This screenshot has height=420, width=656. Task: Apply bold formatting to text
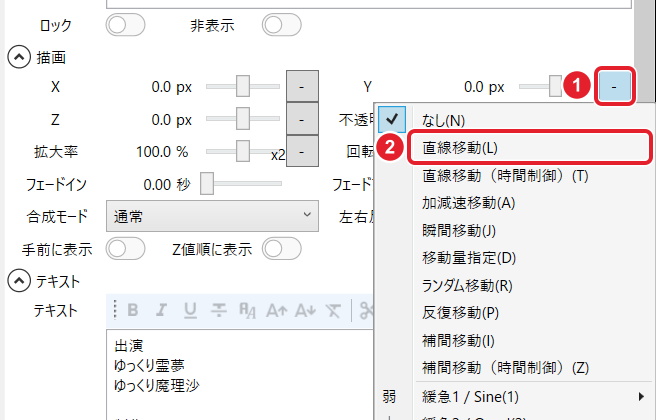tap(133, 310)
